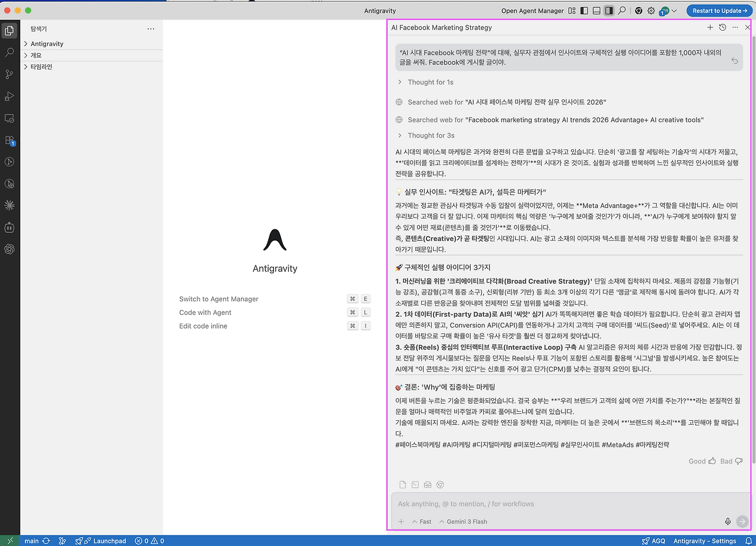Click Code with Agent
Viewport: 756px width, 546px height.
[x=205, y=313]
